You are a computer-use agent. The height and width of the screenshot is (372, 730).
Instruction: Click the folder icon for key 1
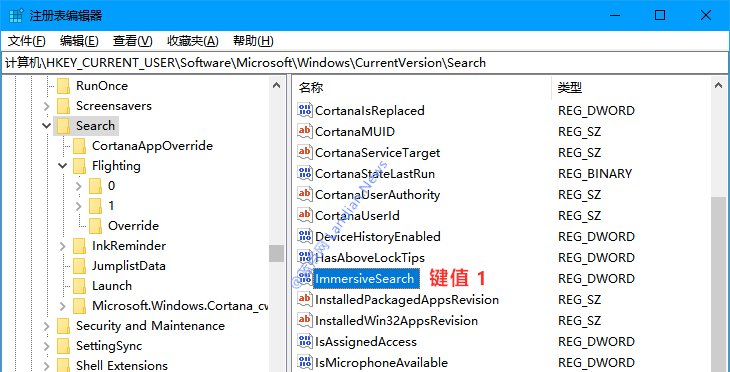pos(95,206)
